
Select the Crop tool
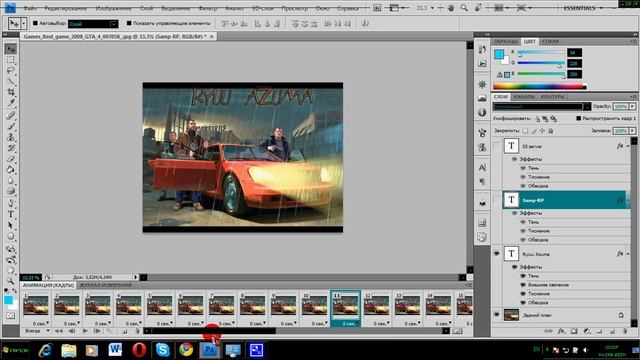[x=11, y=92]
